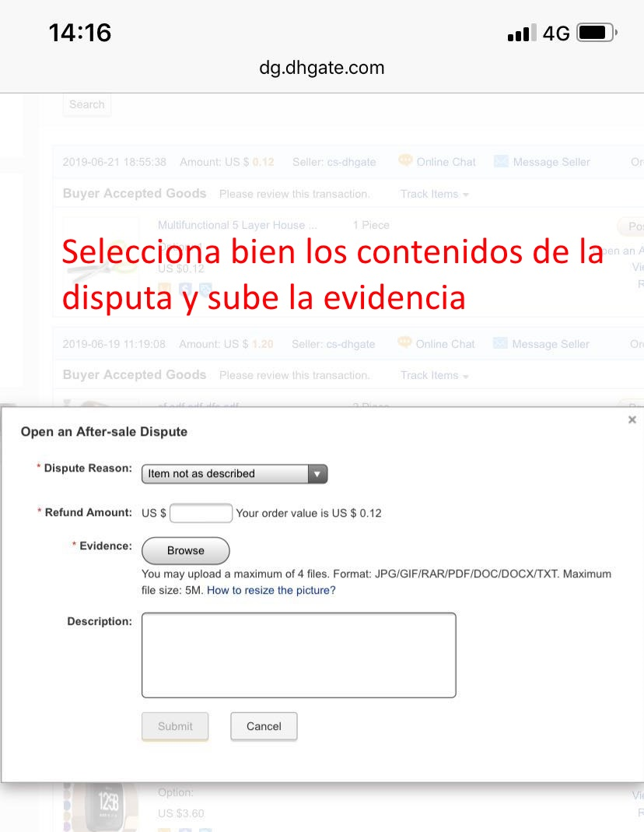Click Browse to upload evidence
Screen dimensions: 644x832
[x=186, y=550]
